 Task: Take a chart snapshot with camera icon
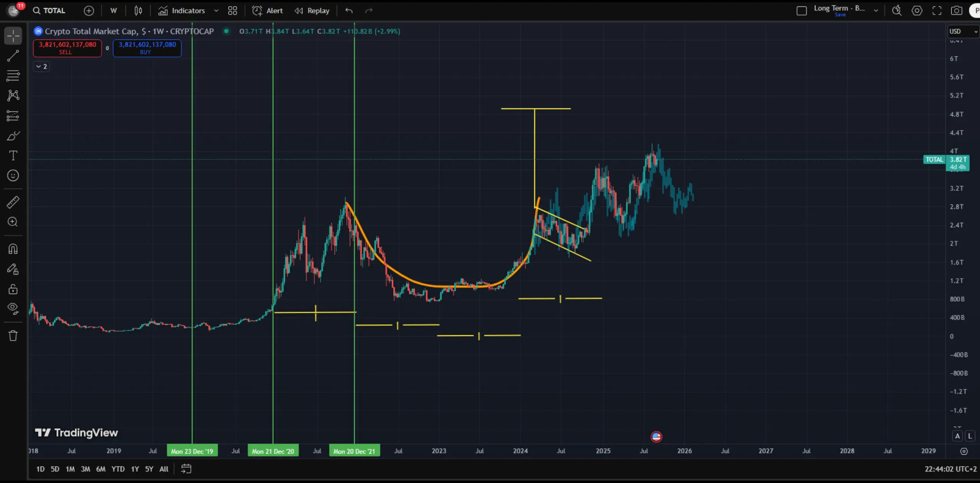point(956,11)
